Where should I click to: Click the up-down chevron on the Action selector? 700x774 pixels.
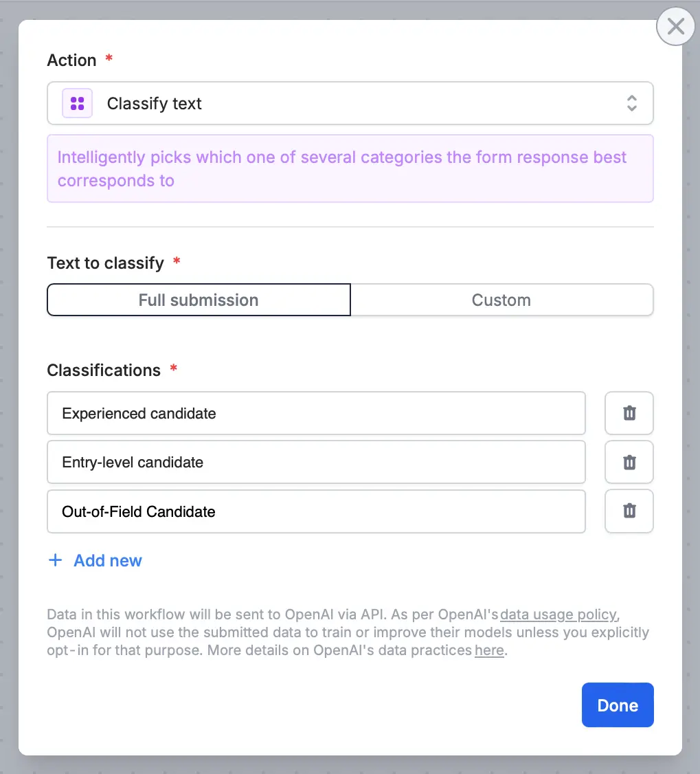coord(631,102)
